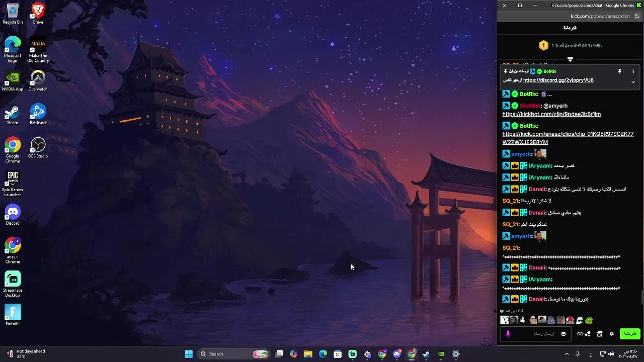644x362 pixels.
Task: Open Settings gear on the taskbar
Action: pyautogui.click(x=456, y=354)
